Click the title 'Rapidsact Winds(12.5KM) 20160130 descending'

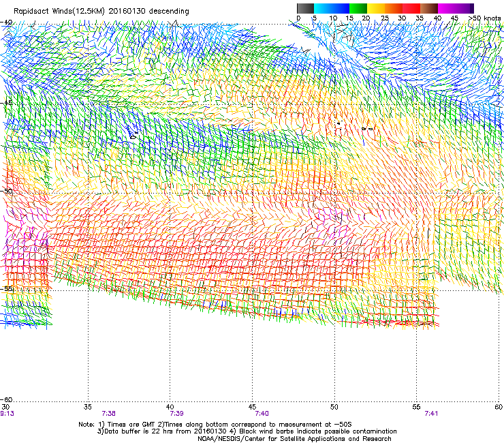(x=101, y=12)
